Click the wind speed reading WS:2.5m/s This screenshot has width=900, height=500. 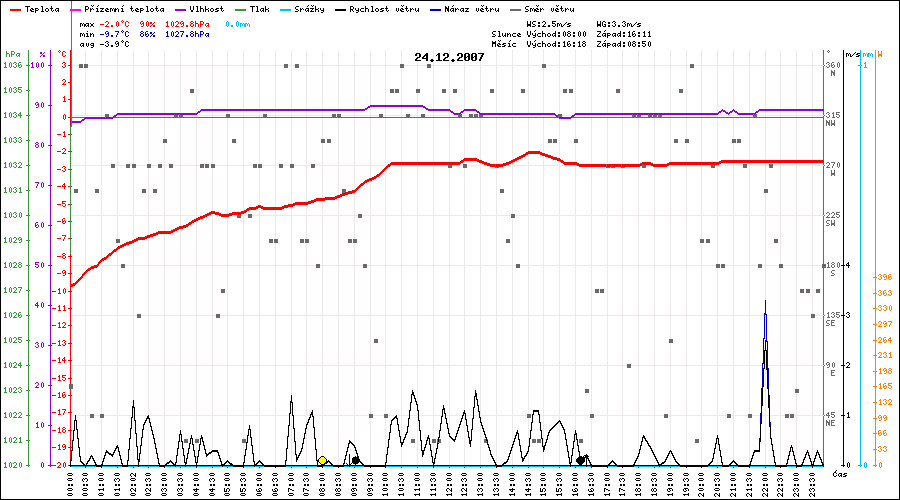pyautogui.click(x=549, y=24)
